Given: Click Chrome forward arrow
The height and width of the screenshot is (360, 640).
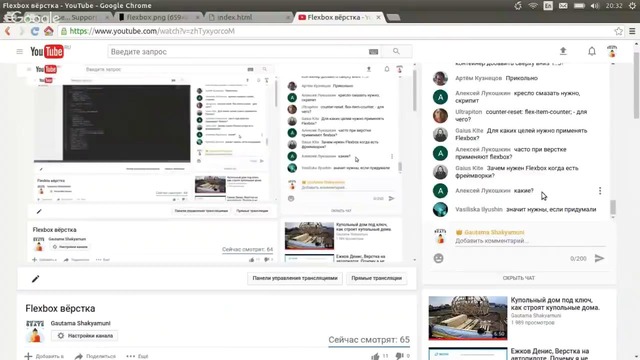Looking at the screenshot, I should click(x=22, y=31).
